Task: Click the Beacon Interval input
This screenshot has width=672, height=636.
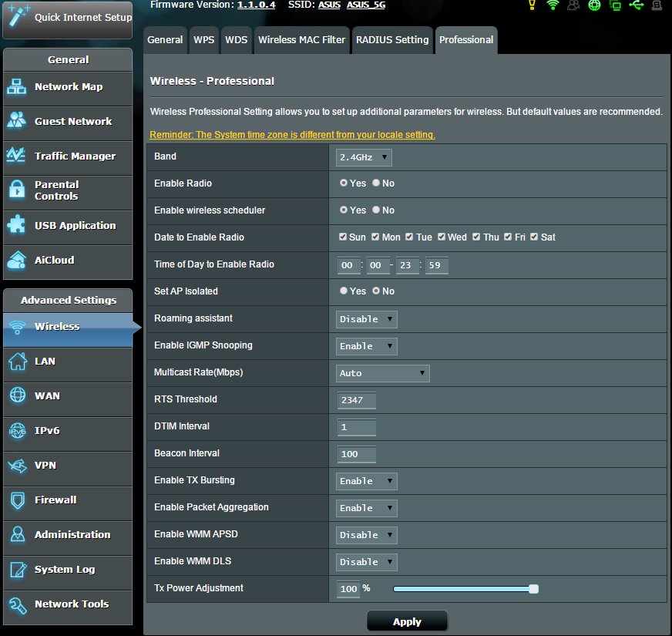Action: [357, 454]
